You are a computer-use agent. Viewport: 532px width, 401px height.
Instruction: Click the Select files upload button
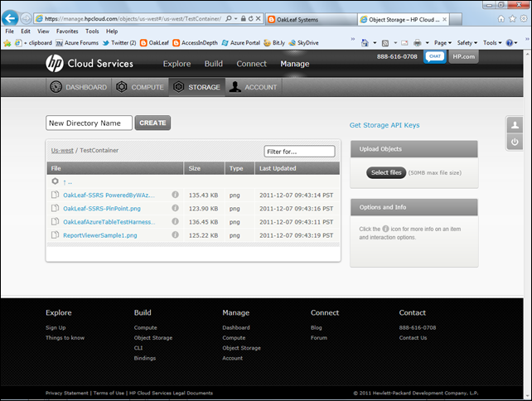386,172
